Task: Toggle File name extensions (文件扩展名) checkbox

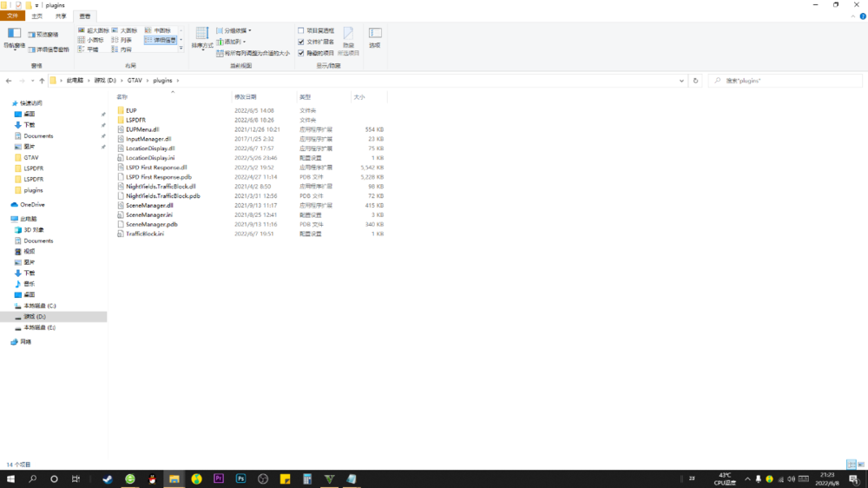Action: [301, 42]
